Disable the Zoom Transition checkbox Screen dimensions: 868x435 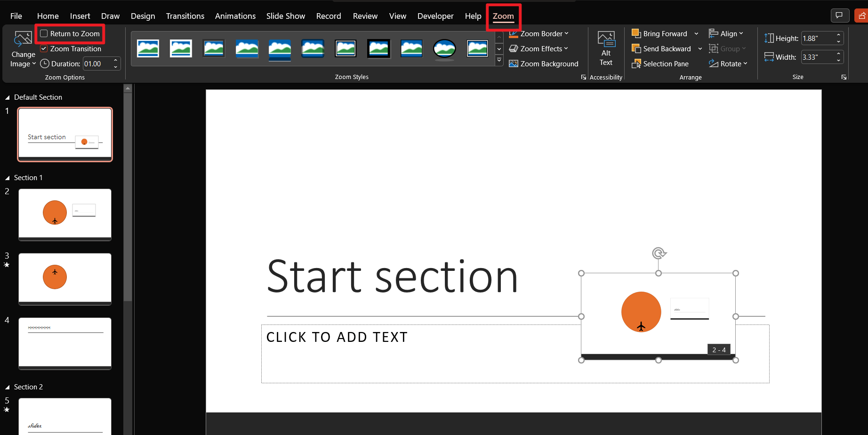43,48
